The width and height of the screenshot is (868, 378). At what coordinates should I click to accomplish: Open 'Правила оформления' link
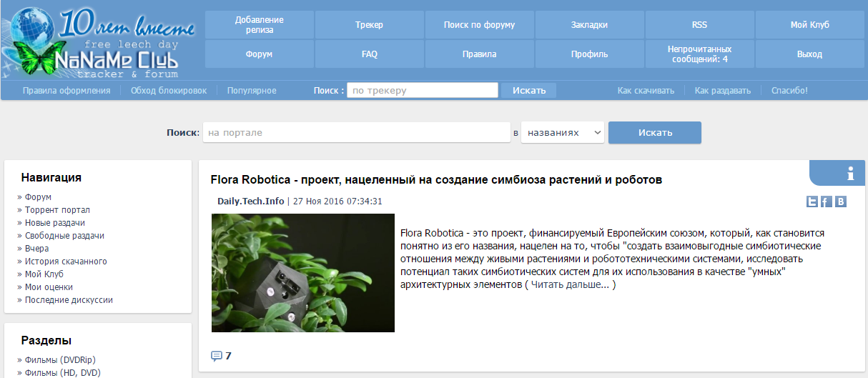[66, 91]
